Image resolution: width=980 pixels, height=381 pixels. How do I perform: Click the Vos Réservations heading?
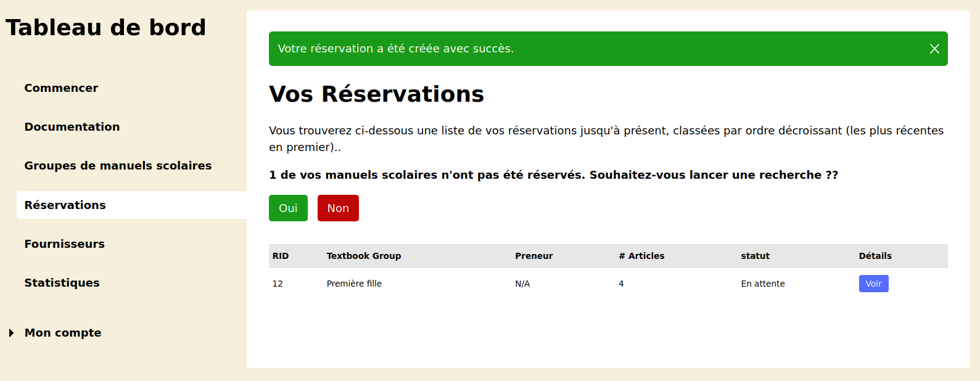coord(376,94)
